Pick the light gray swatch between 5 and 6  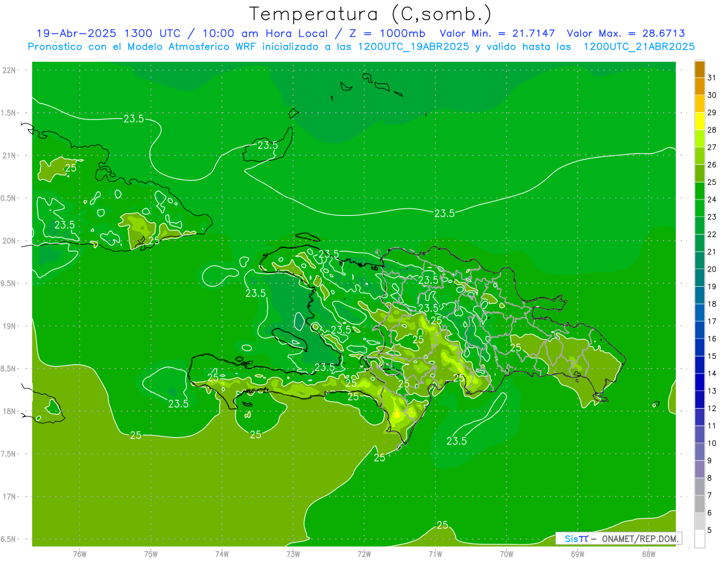pyautogui.click(x=699, y=522)
